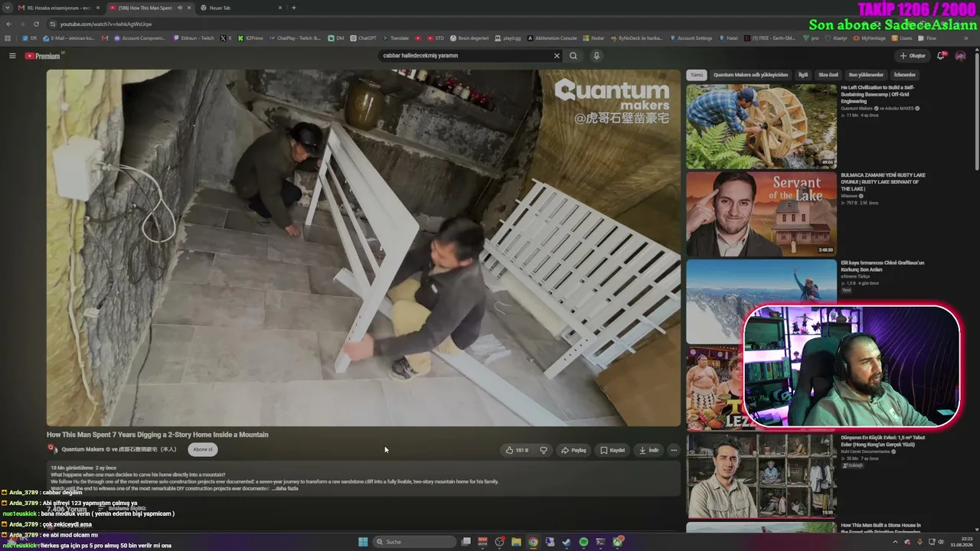The height and width of the screenshot is (551, 980).
Task: Open the Notlar bookmark
Action: coord(595,37)
